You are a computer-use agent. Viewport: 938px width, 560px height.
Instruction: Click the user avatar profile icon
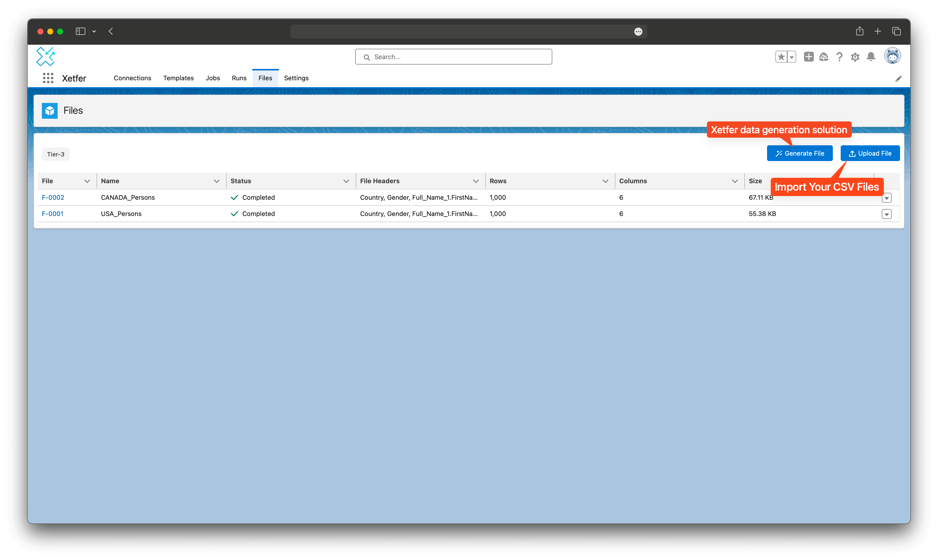(x=892, y=56)
